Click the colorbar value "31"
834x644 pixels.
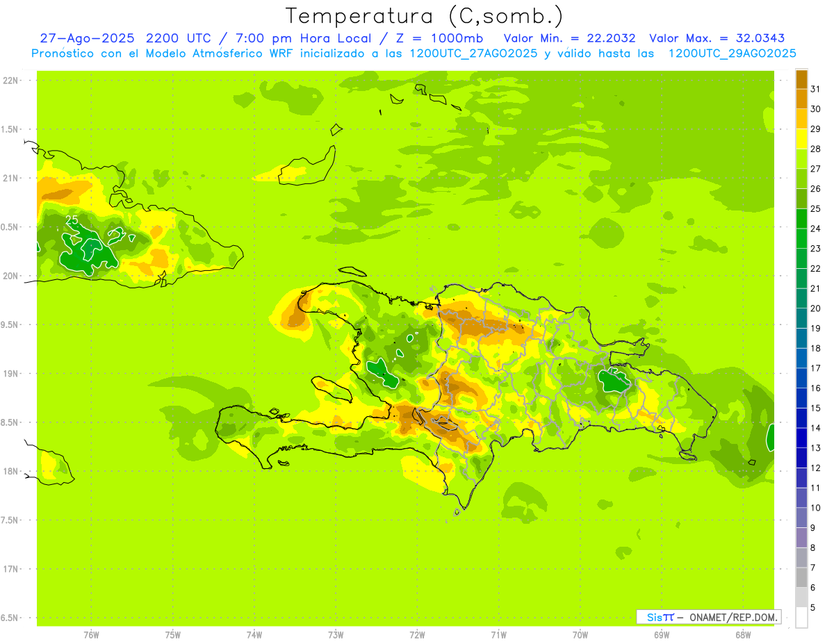(815, 88)
